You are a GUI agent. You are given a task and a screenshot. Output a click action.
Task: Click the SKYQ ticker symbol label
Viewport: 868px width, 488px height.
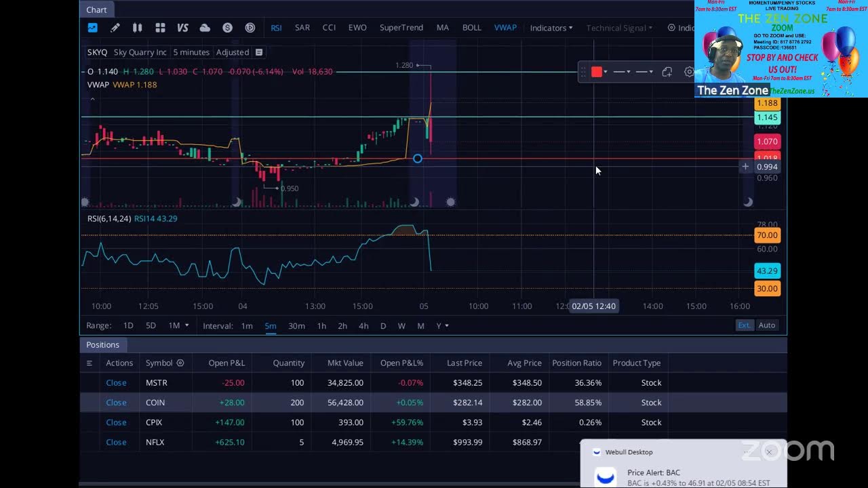(97, 52)
